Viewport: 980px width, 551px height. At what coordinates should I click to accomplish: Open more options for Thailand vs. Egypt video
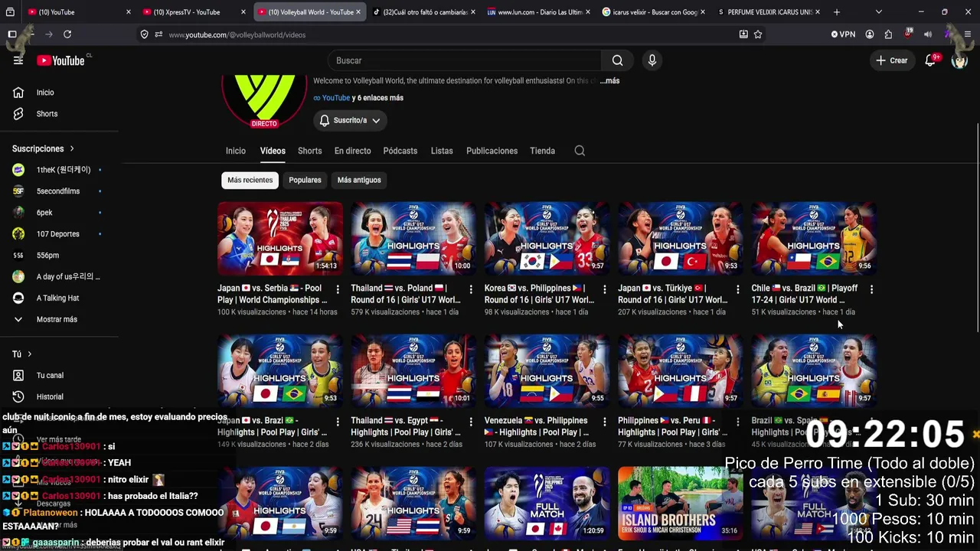tap(471, 422)
